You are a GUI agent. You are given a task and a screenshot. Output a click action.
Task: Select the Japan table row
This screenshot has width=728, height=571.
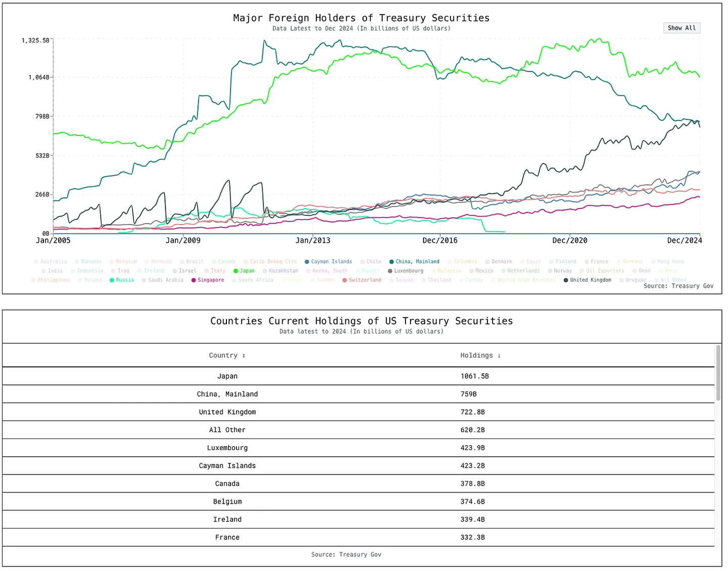358,376
